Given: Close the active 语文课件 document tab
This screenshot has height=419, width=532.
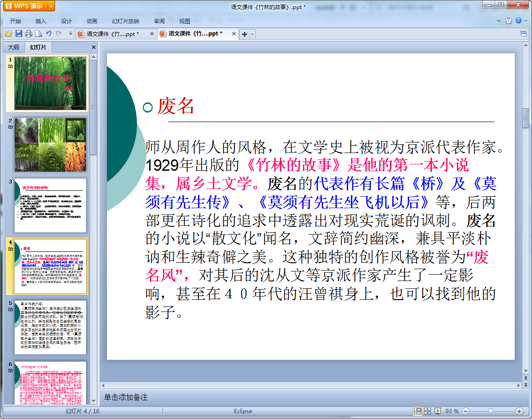Looking at the screenshot, I should [x=234, y=34].
